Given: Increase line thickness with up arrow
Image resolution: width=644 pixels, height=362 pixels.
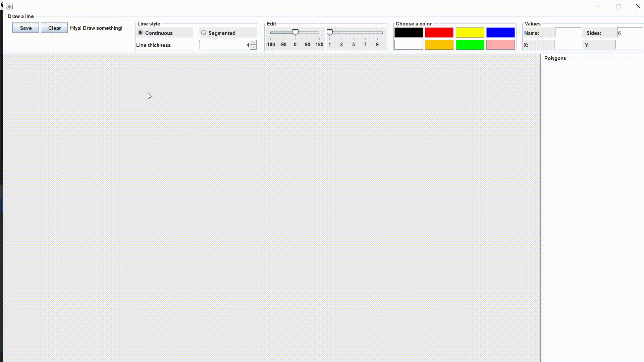Looking at the screenshot, I should [x=253, y=43].
